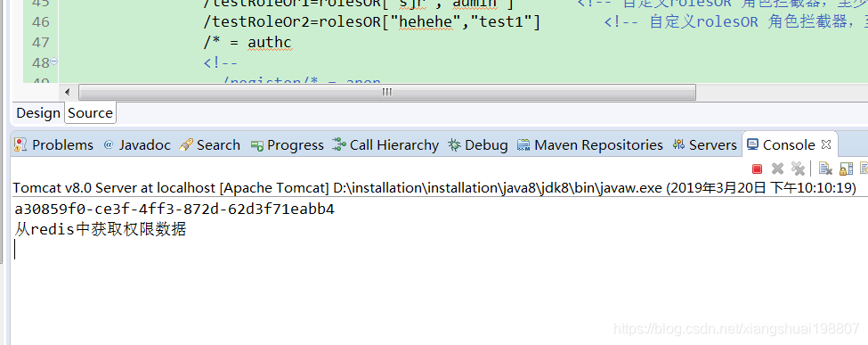Switch to the Servers tab

point(705,145)
